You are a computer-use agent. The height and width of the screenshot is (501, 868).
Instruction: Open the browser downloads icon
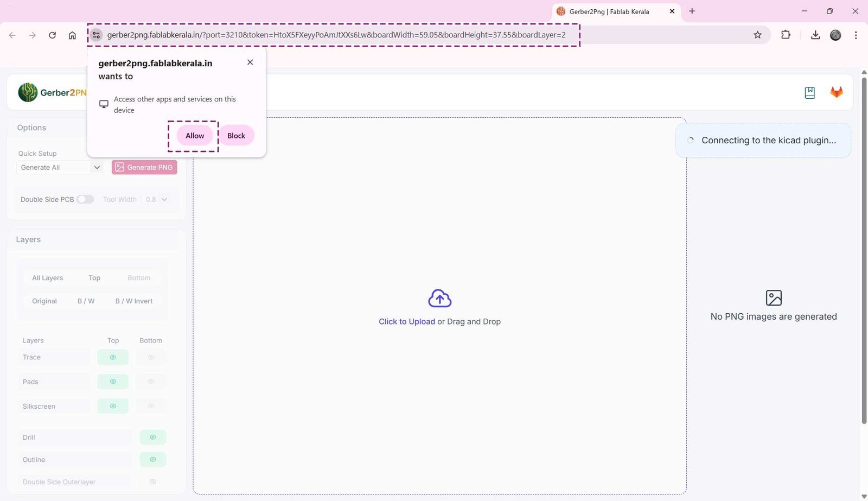point(815,35)
